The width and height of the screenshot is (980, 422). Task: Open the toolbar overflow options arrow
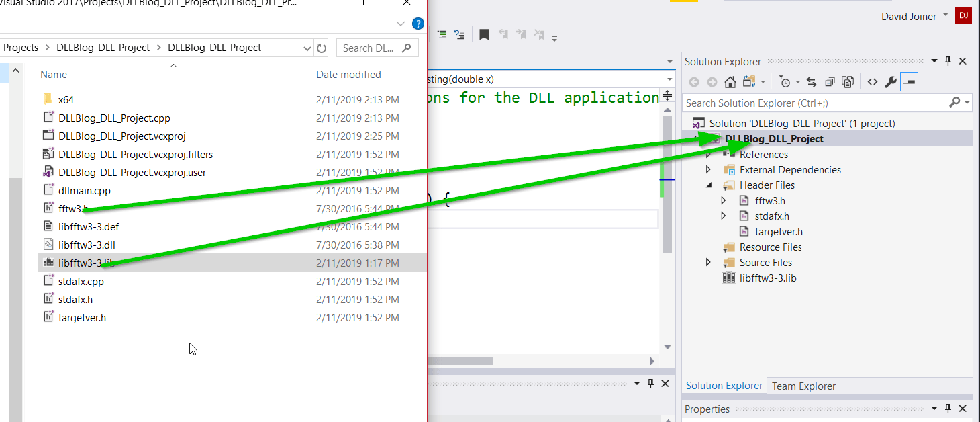tap(554, 38)
